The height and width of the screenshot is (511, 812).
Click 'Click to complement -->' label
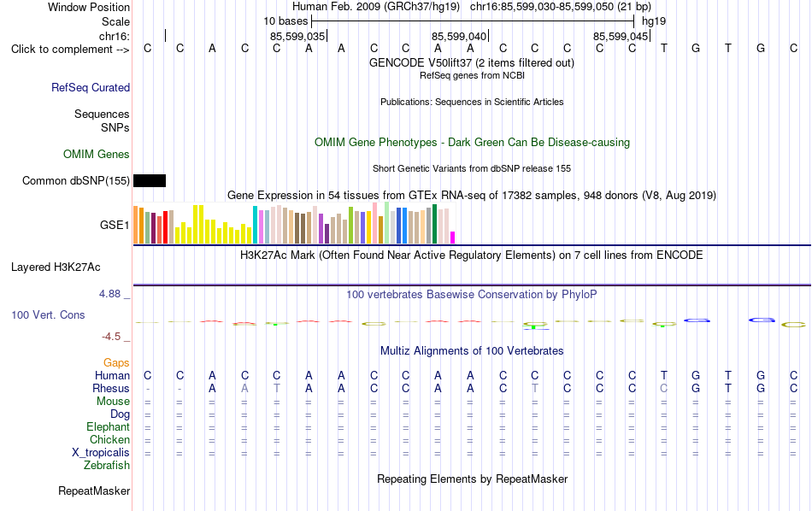pos(70,50)
